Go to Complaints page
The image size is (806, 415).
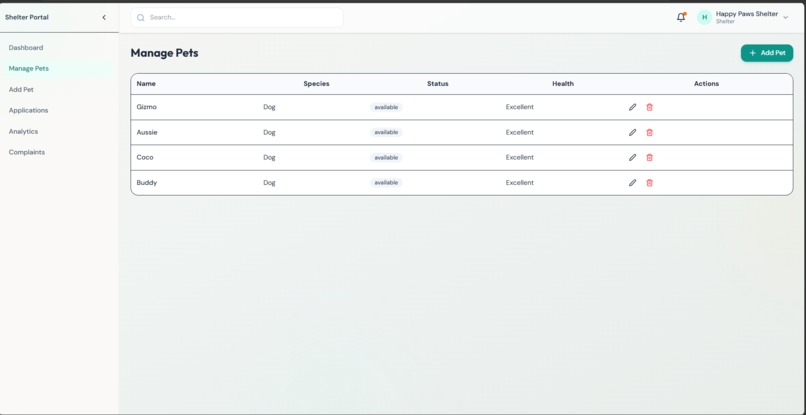(27, 152)
